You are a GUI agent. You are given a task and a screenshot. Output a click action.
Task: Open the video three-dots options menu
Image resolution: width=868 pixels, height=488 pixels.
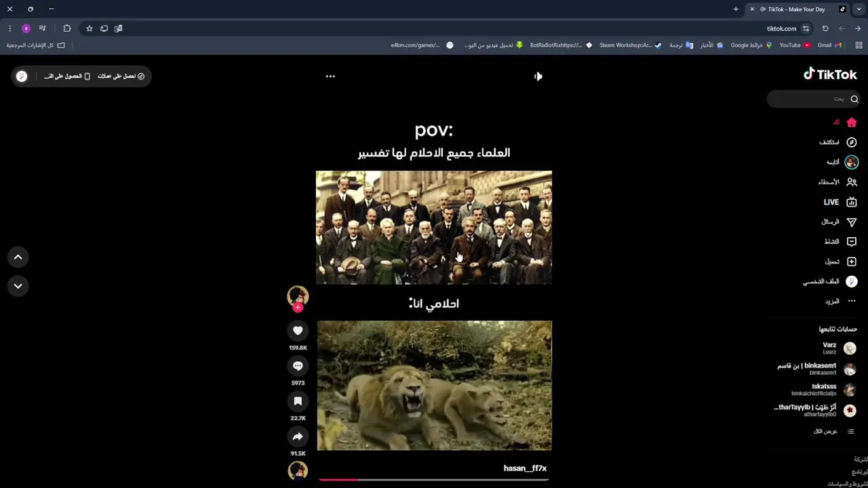pos(330,76)
